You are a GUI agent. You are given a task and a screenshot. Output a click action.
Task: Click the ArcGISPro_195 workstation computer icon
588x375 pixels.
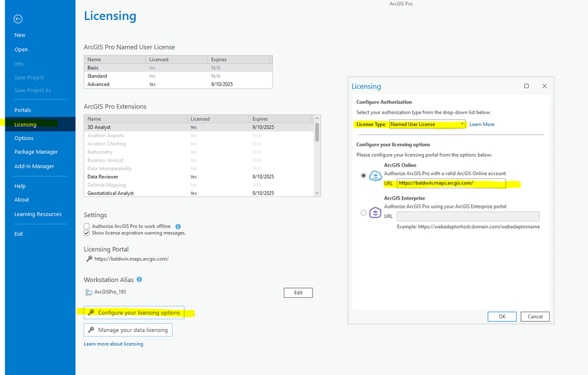(89, 292)
